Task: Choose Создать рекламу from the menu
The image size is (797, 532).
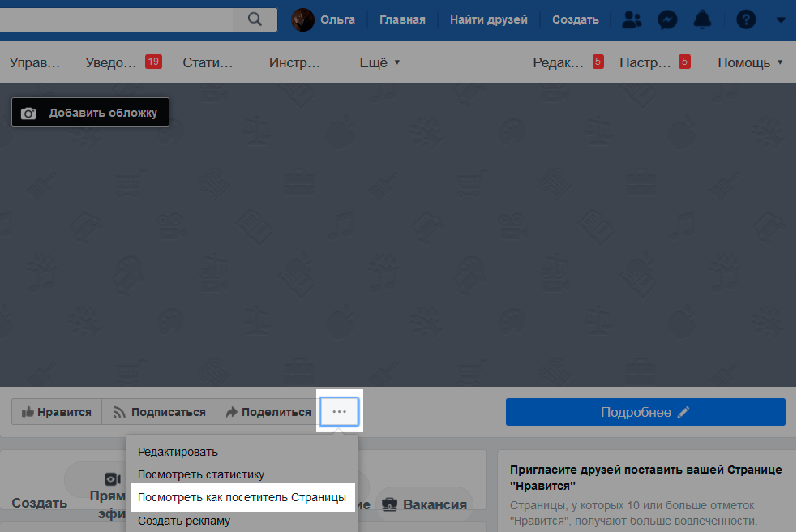Action: click(x=184, y=521)
